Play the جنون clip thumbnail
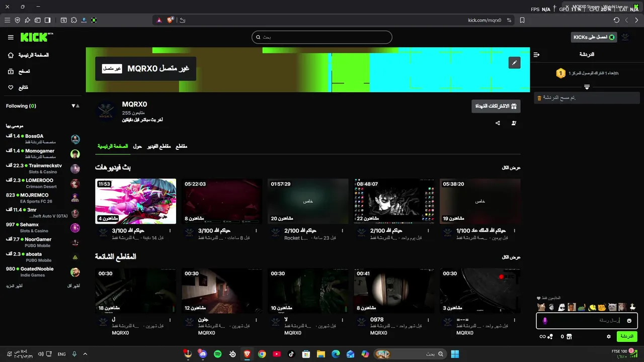This screenshot has height=362, width=644. 222,291
